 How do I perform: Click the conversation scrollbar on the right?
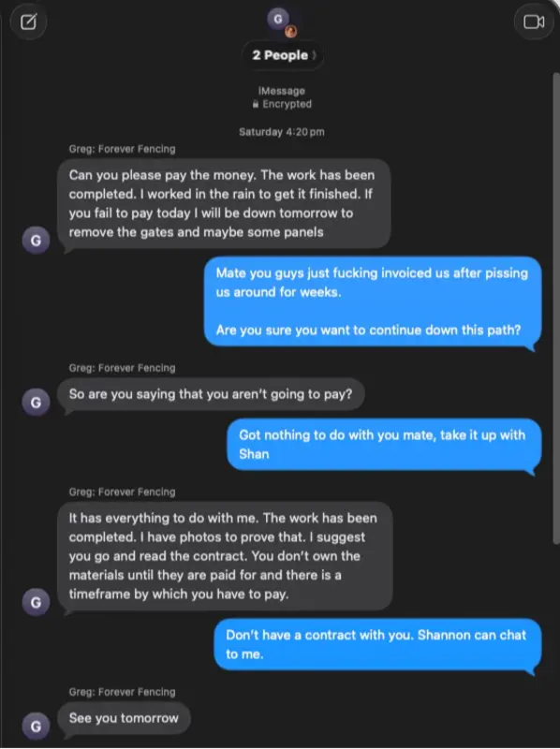tap(555, 308)
